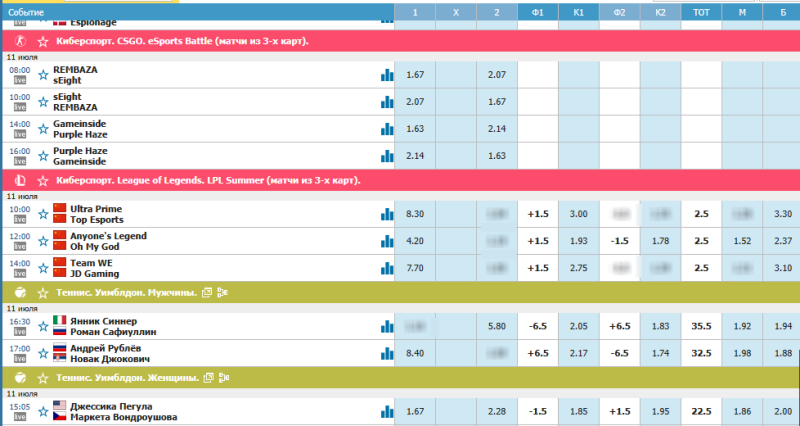This screenshot has height=426, width=800.
Task: Click the 'Ф1' column header
Action: [538, 12]
